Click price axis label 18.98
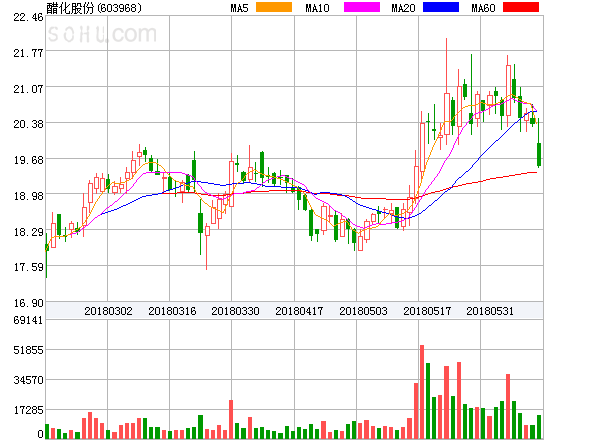The width and height of the screenshot is (600, 440). pyautogui.click(x=28, y=196)
